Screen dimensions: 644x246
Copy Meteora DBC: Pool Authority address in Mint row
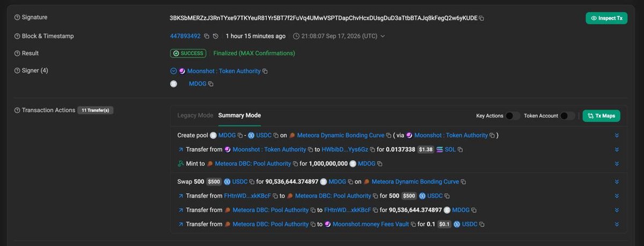pos(295,163)
